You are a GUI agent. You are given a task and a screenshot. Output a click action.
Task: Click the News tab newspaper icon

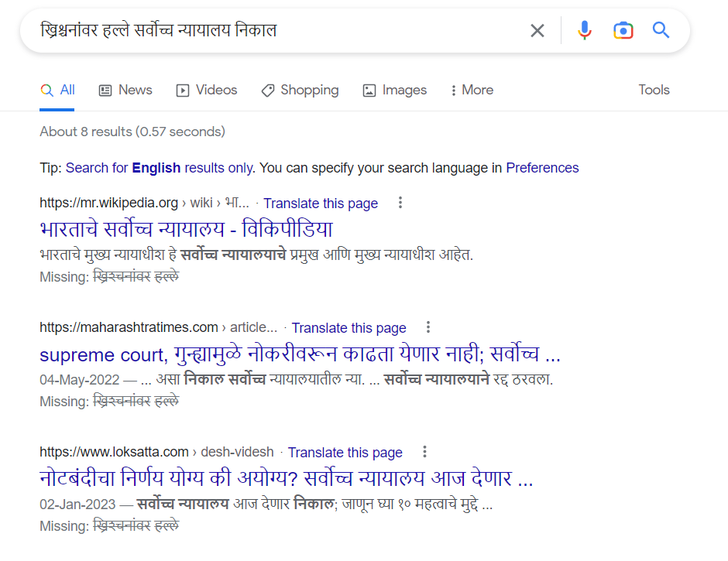pos(105,90)
